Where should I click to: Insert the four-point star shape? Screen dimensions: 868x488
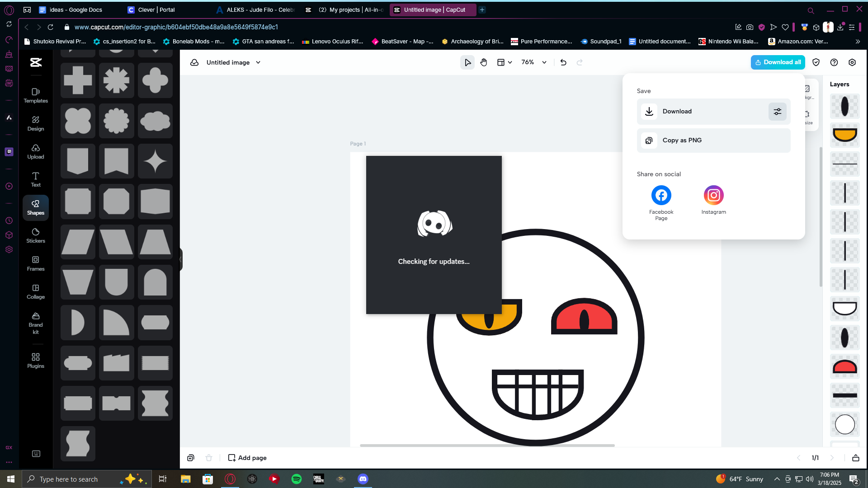(155, 161)
